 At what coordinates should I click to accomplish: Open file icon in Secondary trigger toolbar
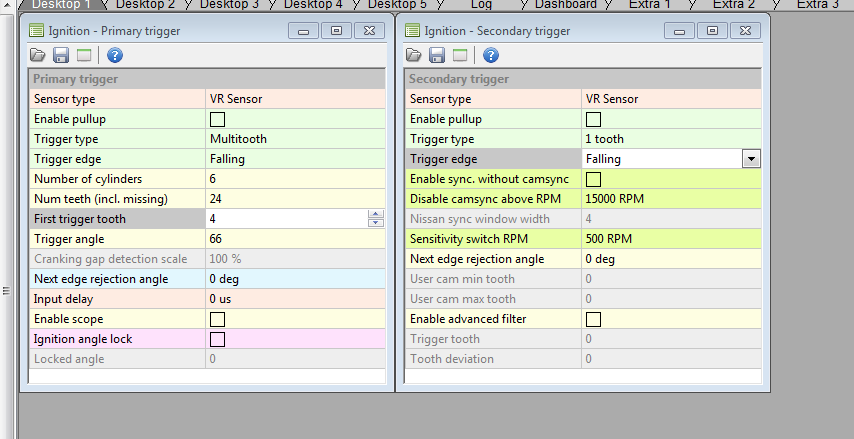pyautogui.click(x=413, y=55)
